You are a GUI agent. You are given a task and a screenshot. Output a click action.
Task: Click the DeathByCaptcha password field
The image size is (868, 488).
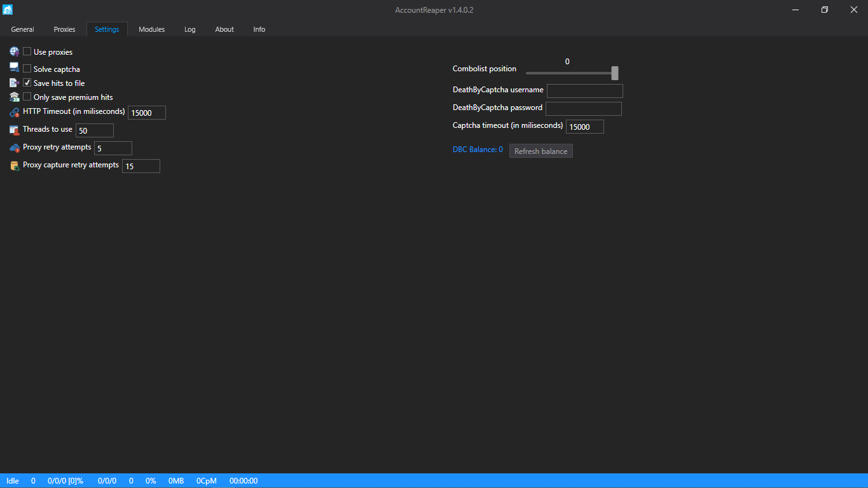[x=584, y=109]
